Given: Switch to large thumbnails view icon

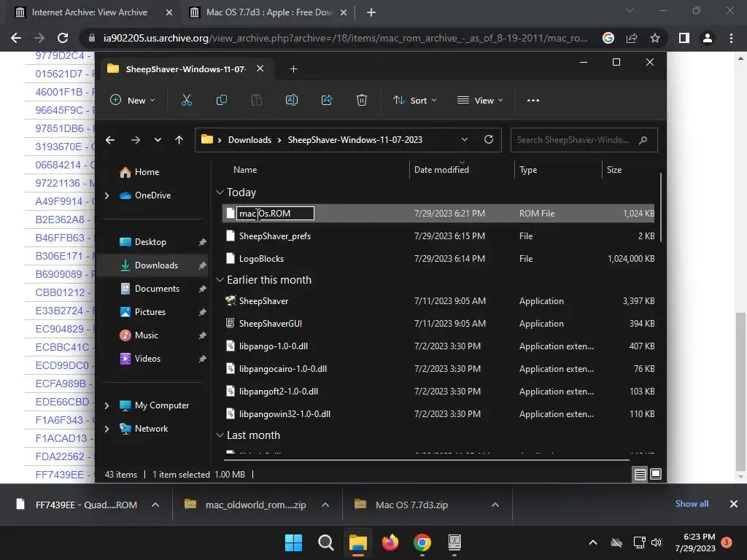Looking at the screenshot, I should tap(656, 474).
